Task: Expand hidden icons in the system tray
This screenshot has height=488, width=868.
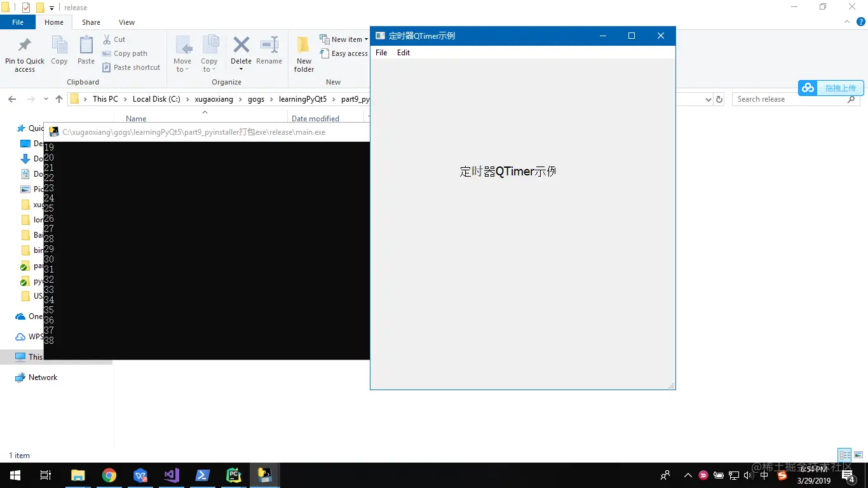Action: tap(688, 475)
